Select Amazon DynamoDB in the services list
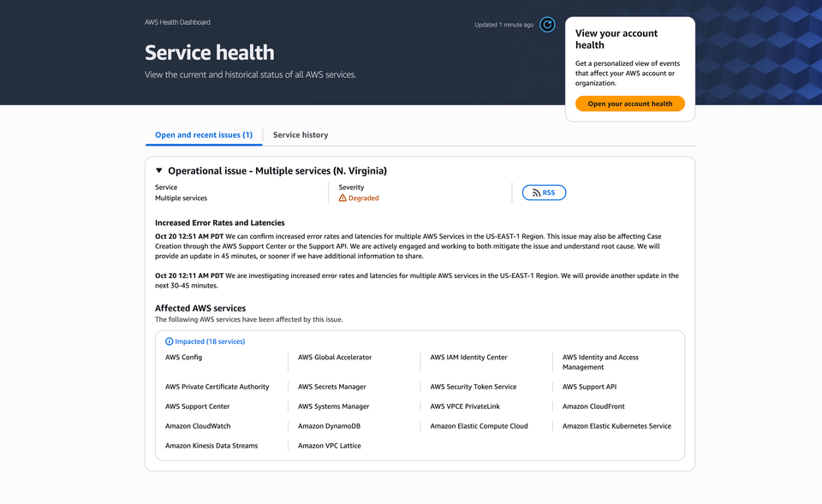This screenshot has height=504, width=822. pyautogui.click(x=329, y=426)
